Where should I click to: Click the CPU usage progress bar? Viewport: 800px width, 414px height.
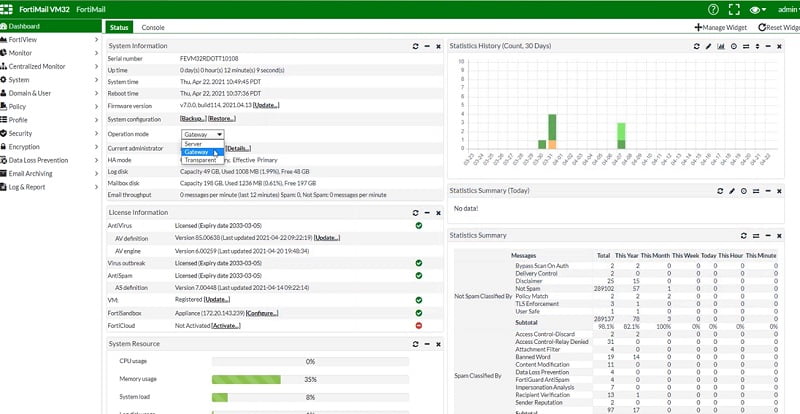point(310,361)
